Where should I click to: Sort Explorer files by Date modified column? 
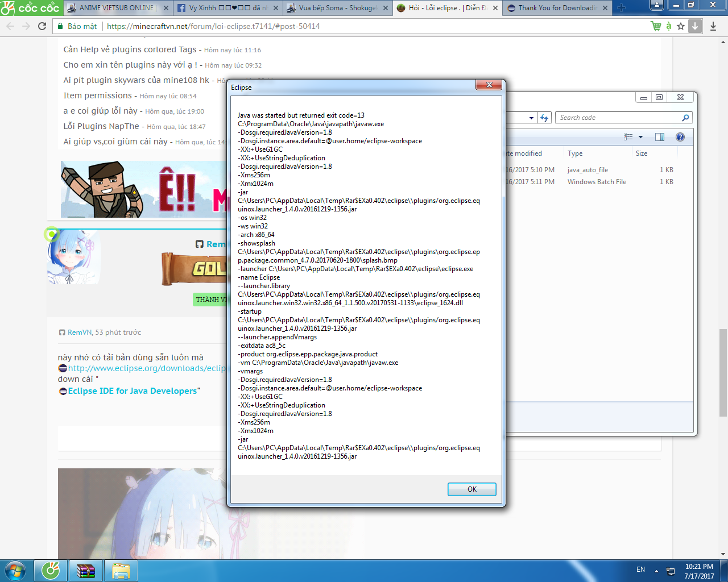[x=534, y=153]
